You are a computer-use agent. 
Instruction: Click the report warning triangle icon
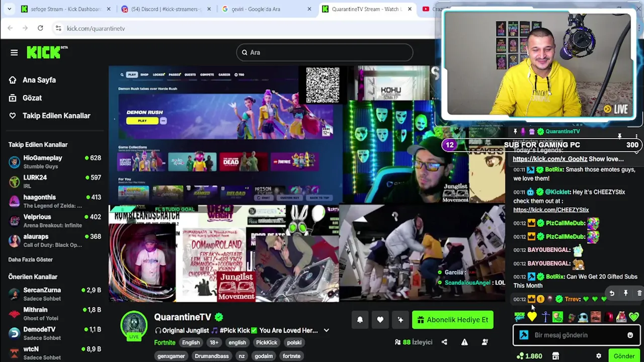[464, 342]
